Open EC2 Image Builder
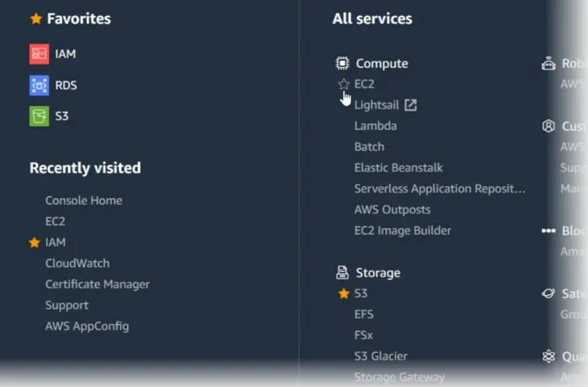Viewport: 588px width, 387px height. 403,231
